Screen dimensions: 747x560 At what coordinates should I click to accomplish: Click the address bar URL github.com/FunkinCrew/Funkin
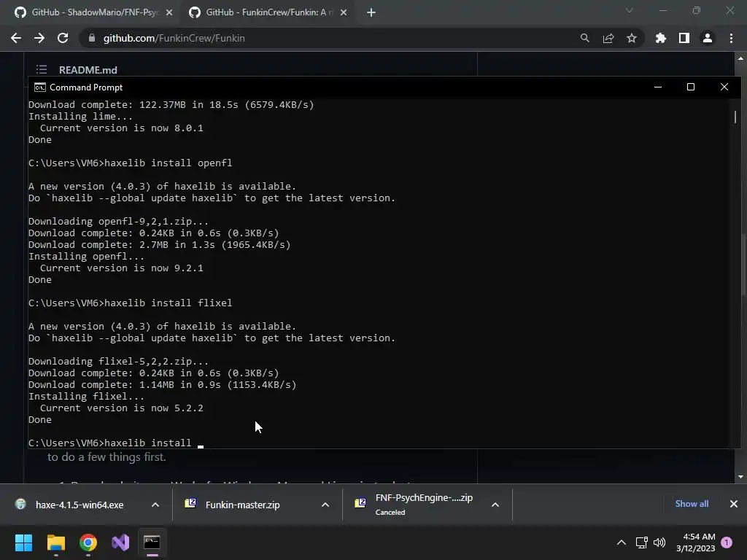pos(174,38)
